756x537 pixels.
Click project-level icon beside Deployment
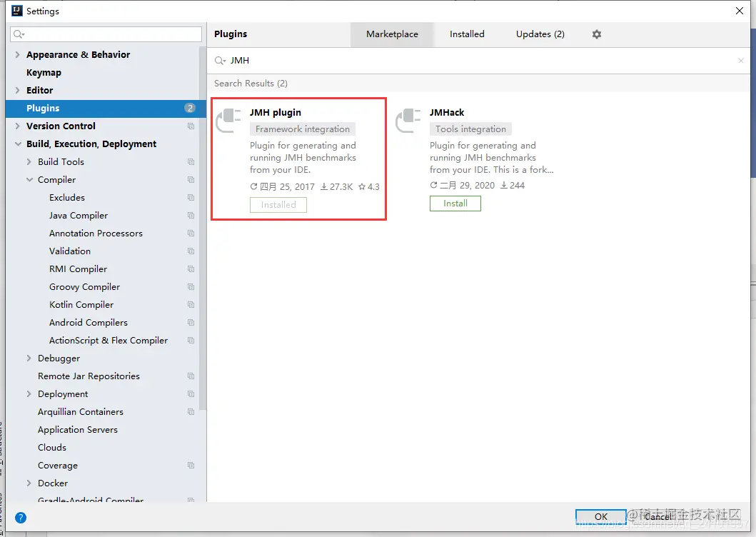[191, 393]
